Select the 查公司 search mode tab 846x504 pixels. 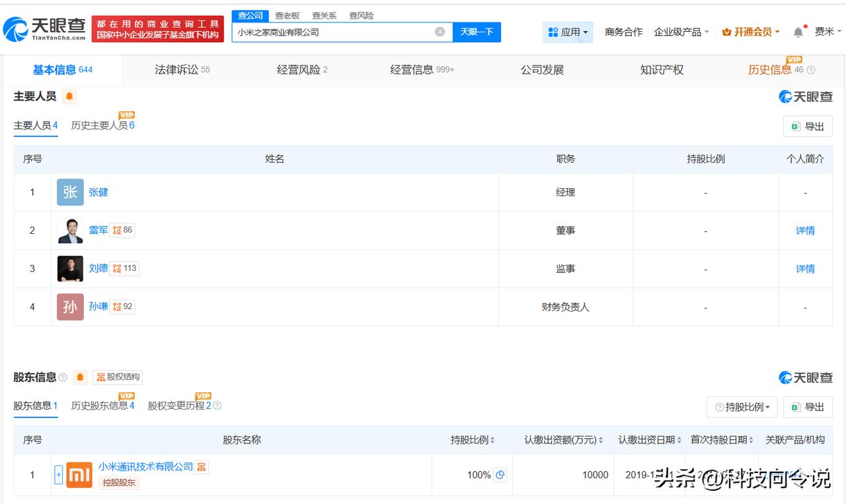(250, 16)
